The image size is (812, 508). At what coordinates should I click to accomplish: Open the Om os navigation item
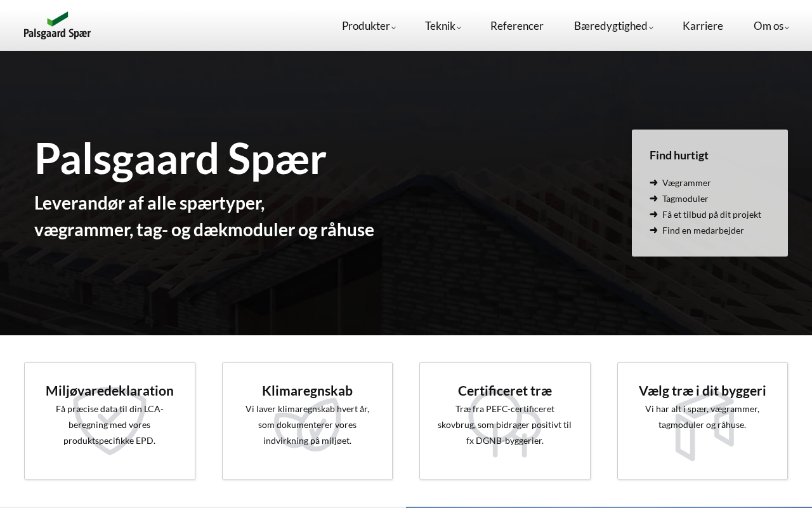[x=768, y=26]
